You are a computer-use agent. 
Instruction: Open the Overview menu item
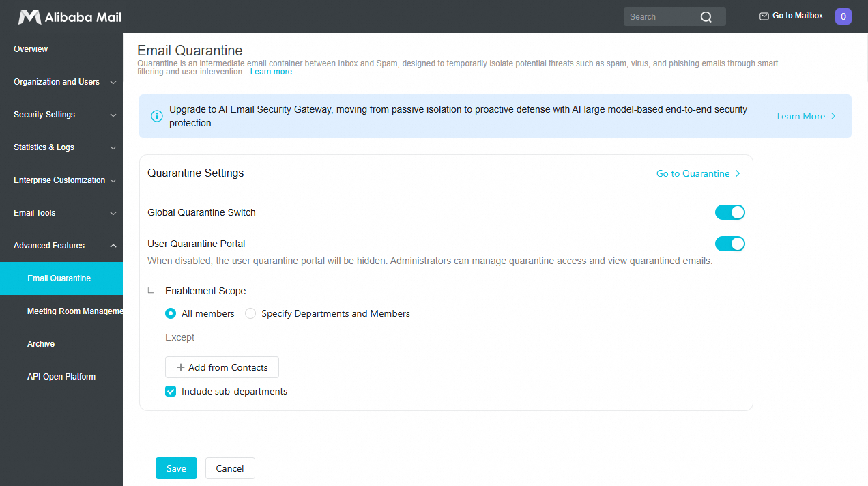point(61,49)
